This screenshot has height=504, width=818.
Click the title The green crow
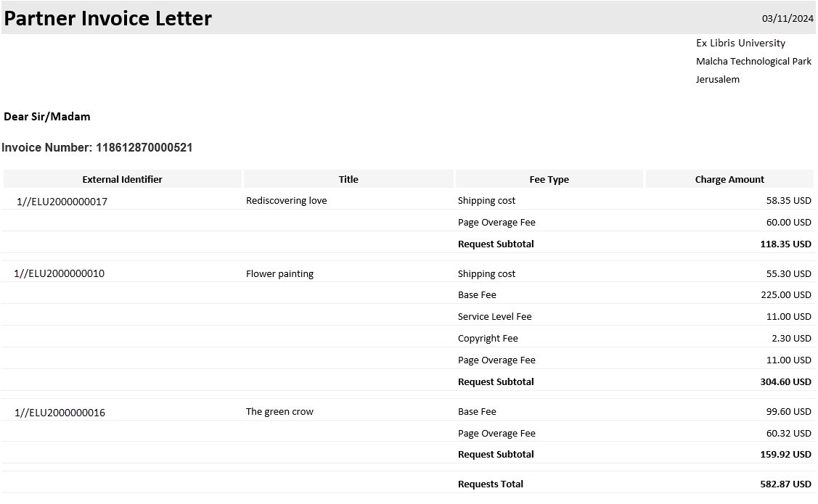(279, 411)
